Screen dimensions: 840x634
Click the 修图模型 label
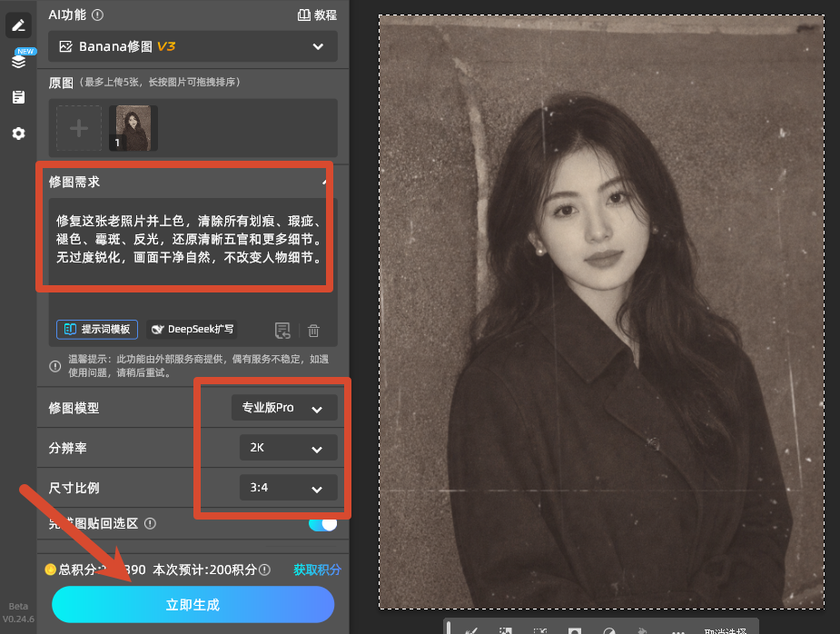74,409
